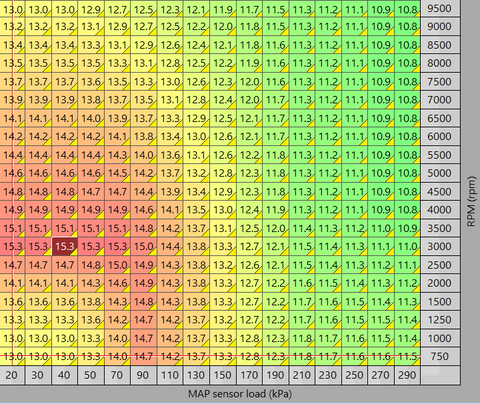This screenshot has height=404, width=480.
Task: Select the 750 RPM row header
Action: pyautogui.click(x=440, y=356)
